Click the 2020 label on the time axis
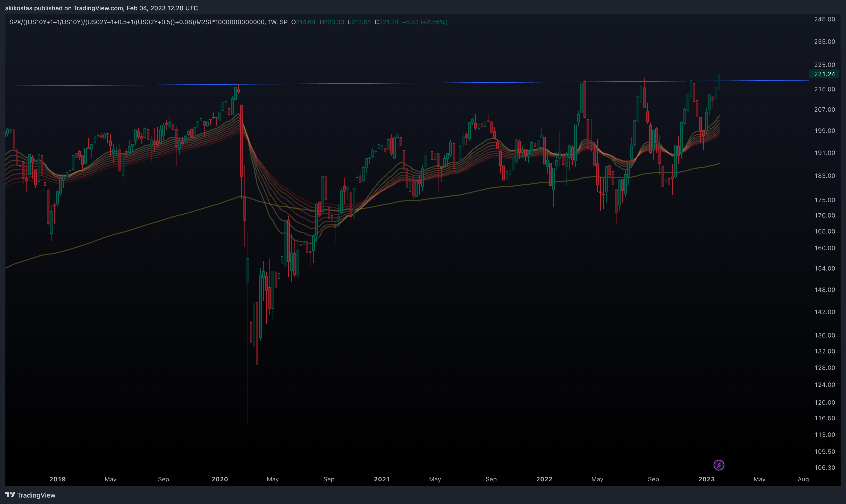 [219, 479]
